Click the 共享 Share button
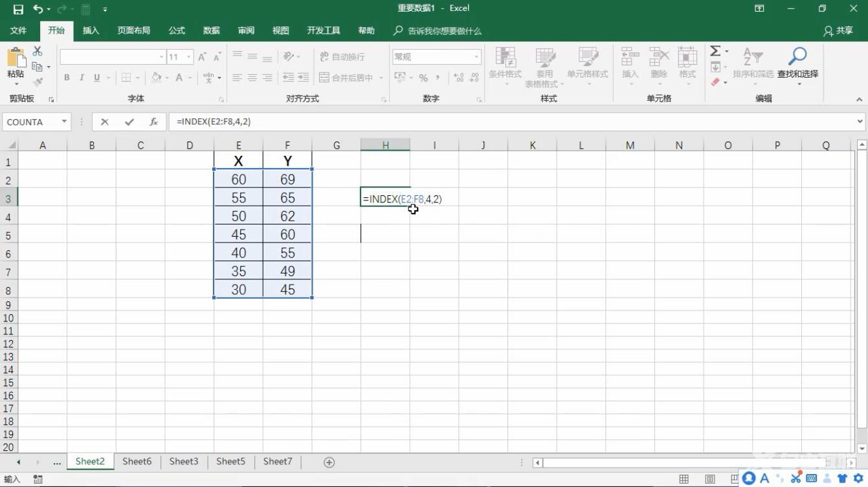This screenshot has width=868, height=487. 838,30
